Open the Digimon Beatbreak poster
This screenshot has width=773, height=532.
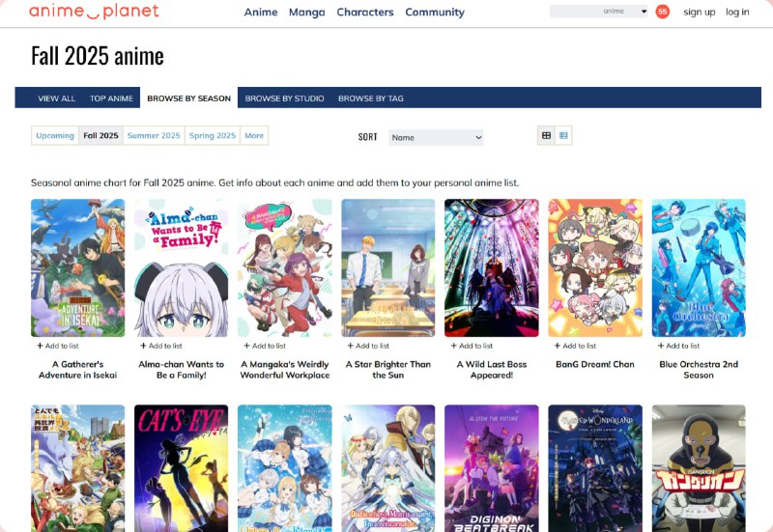[x=492, y=468]
